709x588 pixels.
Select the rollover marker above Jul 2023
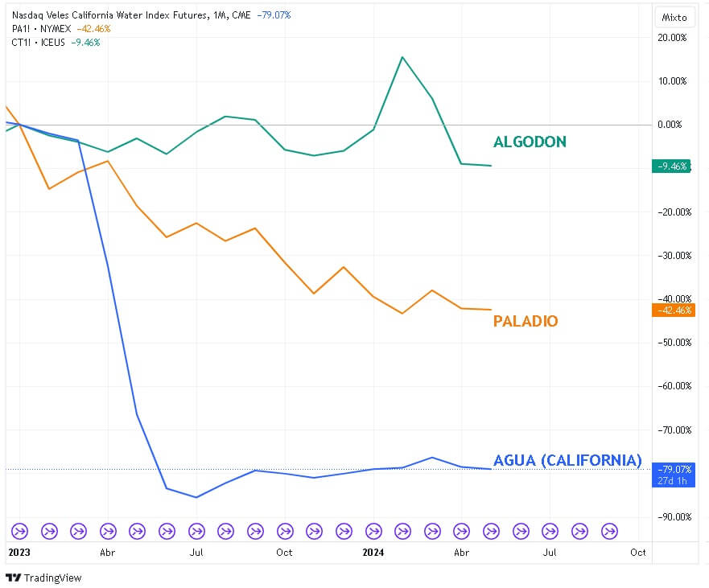coord(196,531)
